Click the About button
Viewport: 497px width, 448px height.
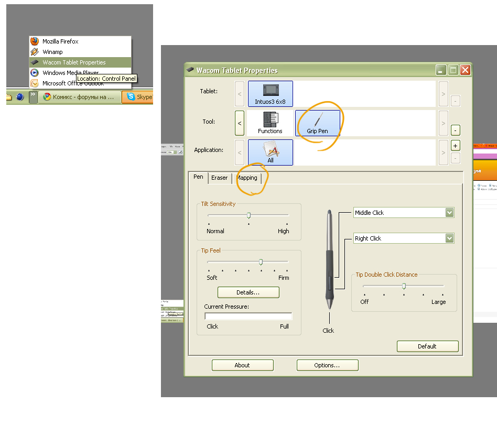click(x=243, y=365)
